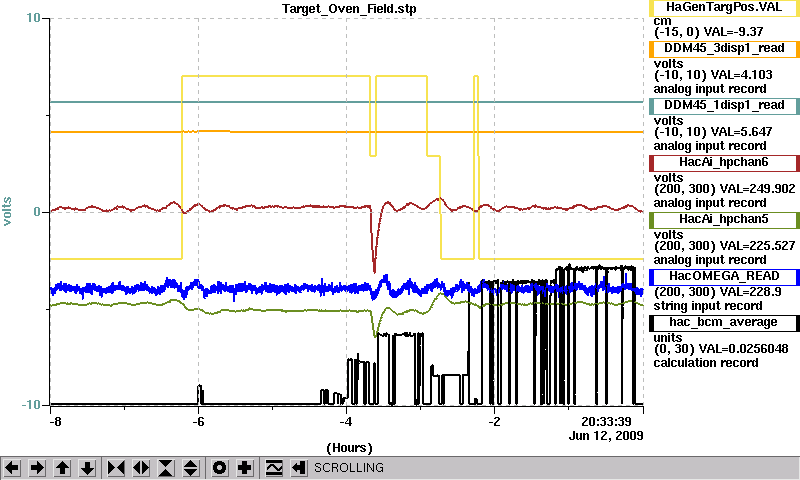This screenshot has width=800, height=480.
Task: Click the Jun 12, 2009 date label
Action: pos(606,436)
